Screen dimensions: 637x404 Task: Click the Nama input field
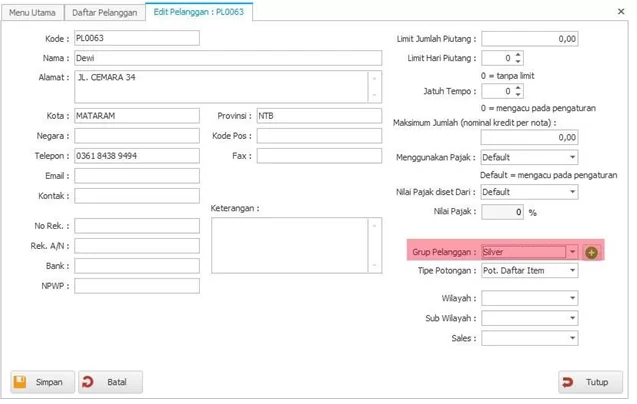point(136,58)
